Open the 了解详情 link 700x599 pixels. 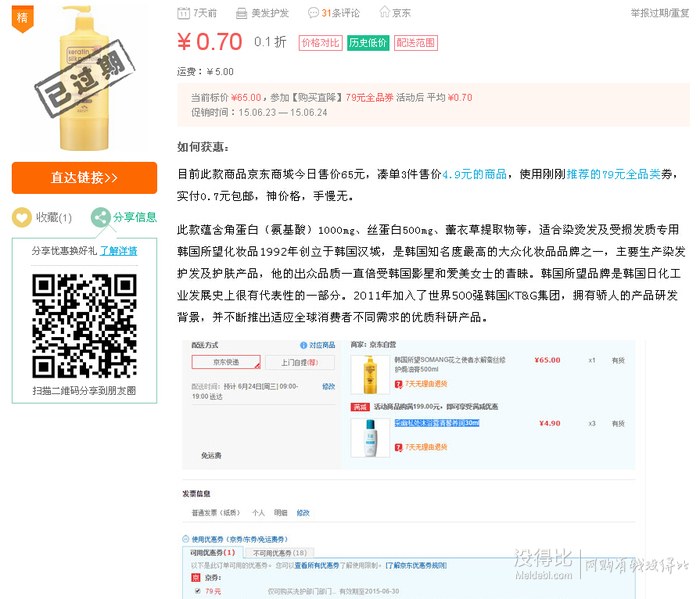tap(118, 251)
